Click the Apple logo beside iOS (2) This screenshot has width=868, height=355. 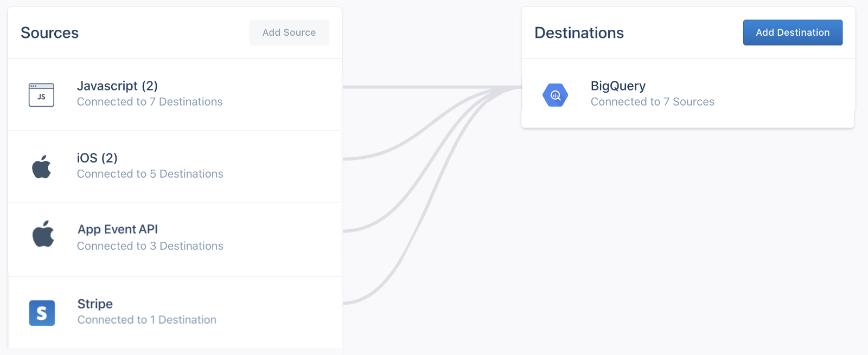click(42, 167)
